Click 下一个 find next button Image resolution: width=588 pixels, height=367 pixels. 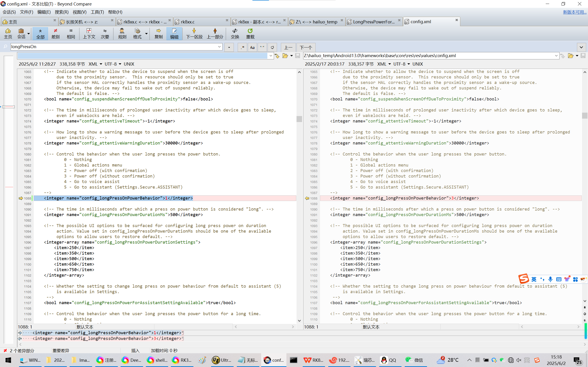coord(306,47)
